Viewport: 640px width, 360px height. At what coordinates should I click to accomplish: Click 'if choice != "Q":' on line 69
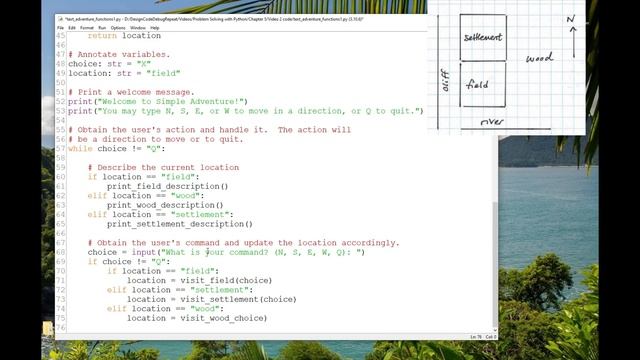129,261
